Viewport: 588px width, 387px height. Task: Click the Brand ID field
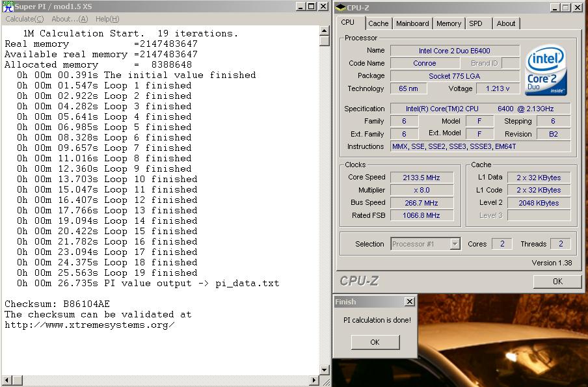tap(511, 63)
